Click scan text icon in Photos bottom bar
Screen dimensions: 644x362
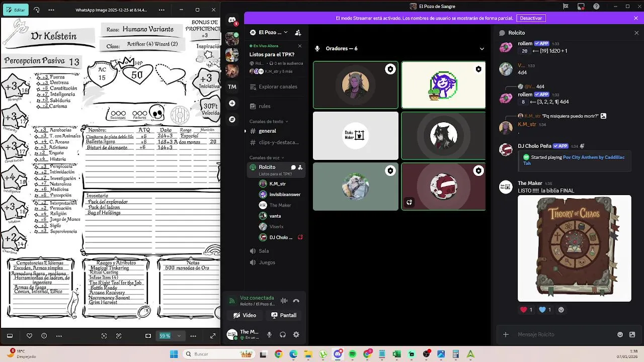pos(104,336)
